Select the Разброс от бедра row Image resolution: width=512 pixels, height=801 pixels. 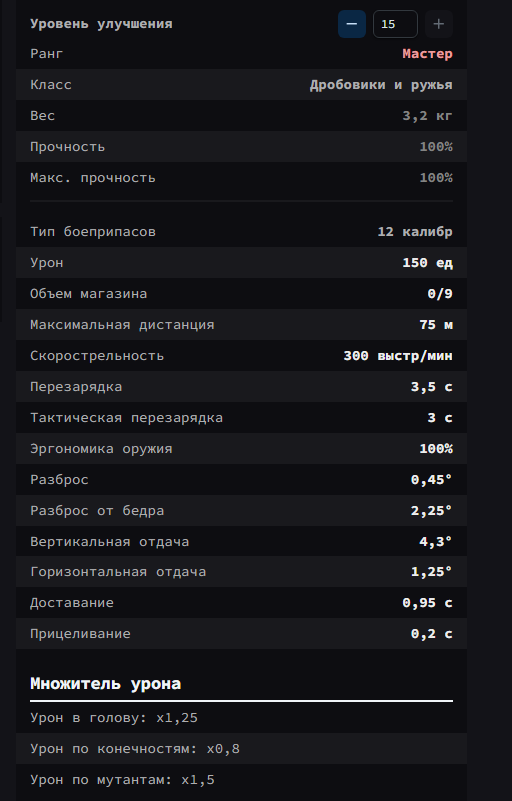pos(241,510)
